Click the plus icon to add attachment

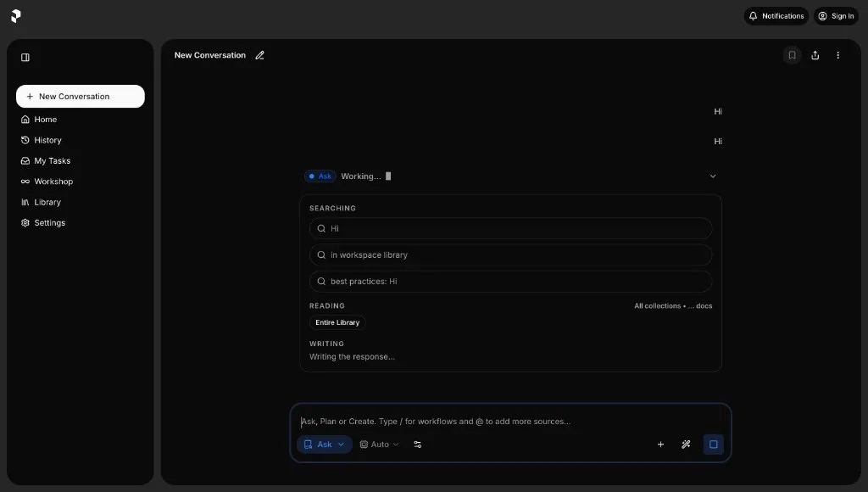click(660, 444)
